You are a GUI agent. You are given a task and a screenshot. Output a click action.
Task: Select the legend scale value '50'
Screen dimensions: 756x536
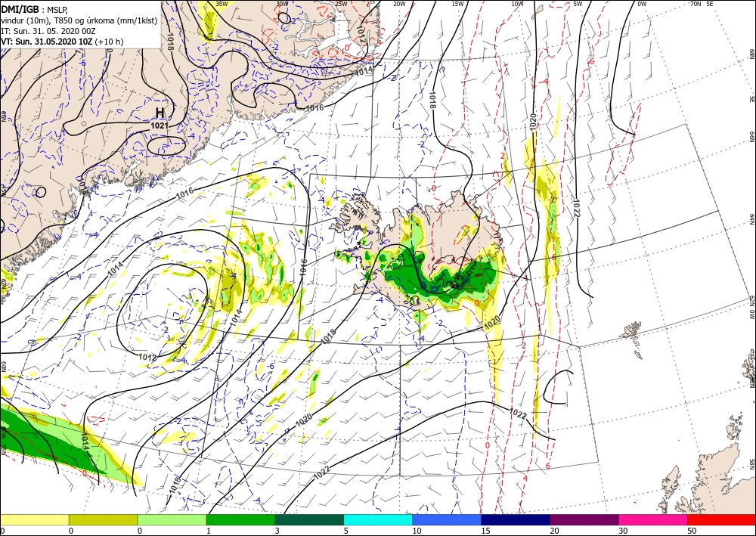point(692,531)
